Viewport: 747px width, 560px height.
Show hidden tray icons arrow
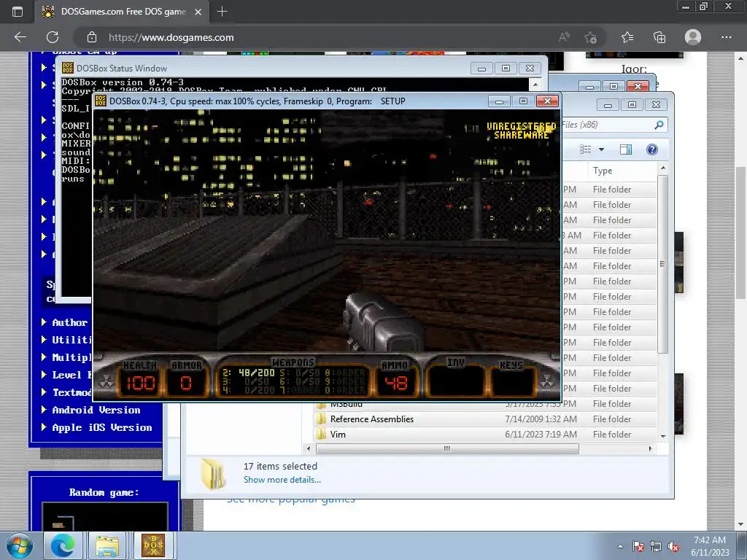tap(620, 546)
